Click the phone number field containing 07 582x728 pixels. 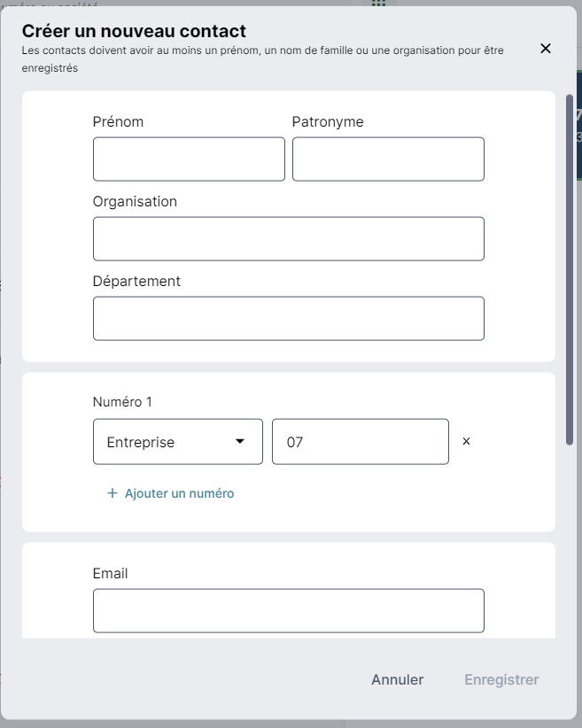[360, 442]
